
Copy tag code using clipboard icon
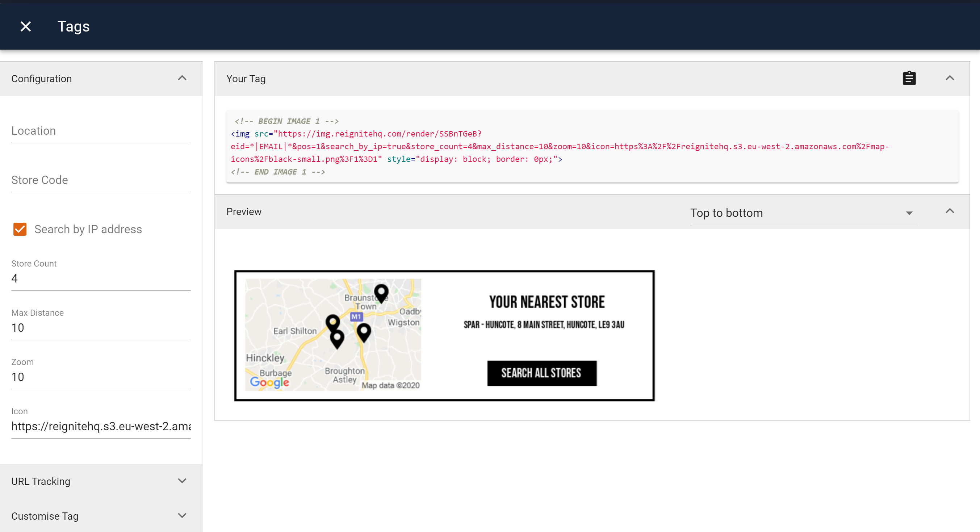pyautogui.click(x=909, y=78)
